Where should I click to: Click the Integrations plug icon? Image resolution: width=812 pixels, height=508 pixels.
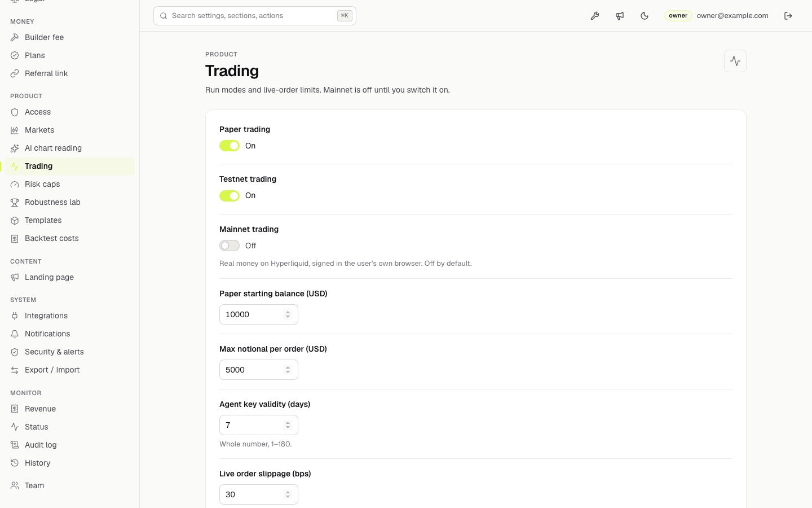15,316
